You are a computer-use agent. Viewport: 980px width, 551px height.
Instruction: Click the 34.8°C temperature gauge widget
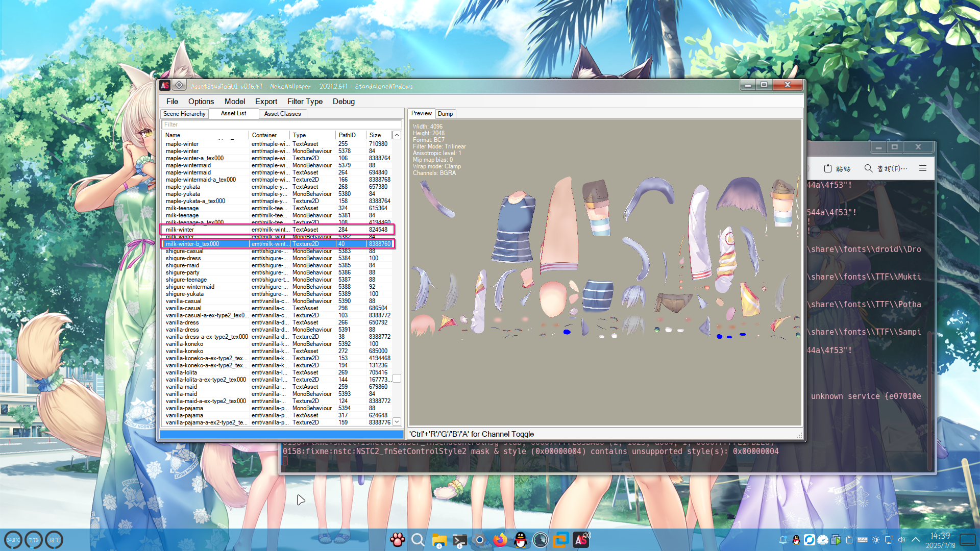13,540
